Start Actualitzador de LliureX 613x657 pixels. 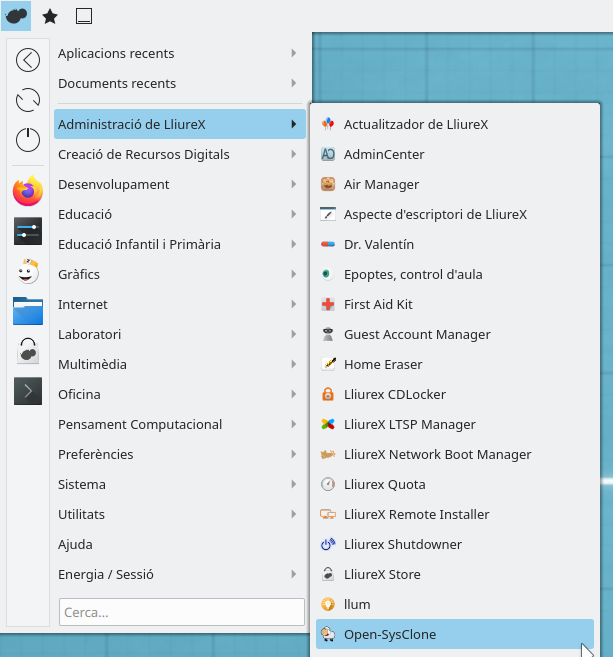click(415, 124)
